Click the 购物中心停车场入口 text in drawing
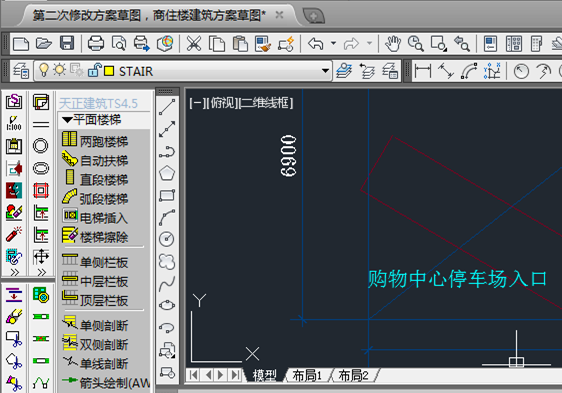This screenshot has height=393, width=562. 457,279
